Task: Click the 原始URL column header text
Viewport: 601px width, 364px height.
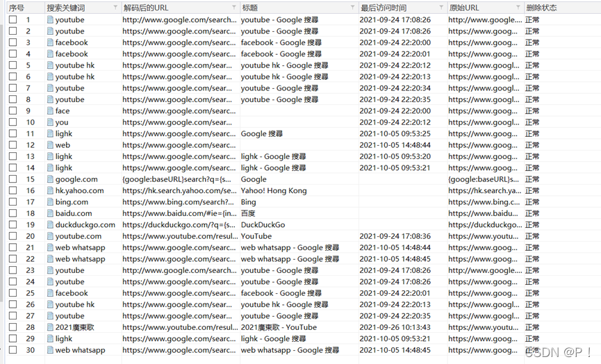Action: [x=464, y=8]
